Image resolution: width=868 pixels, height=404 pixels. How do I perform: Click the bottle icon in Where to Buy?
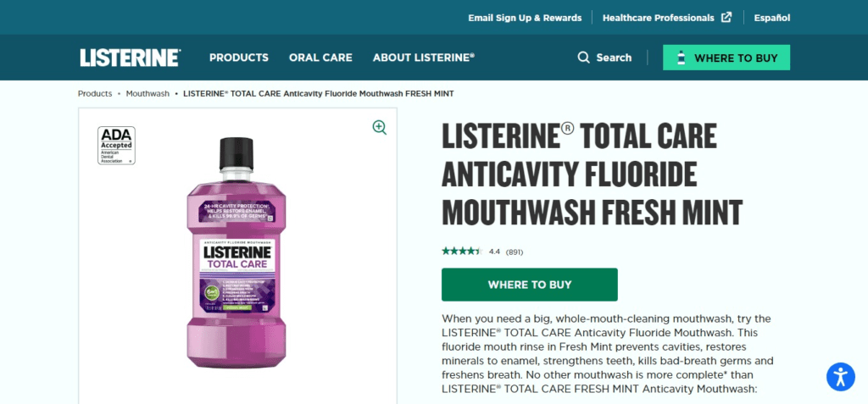(680, 58)
